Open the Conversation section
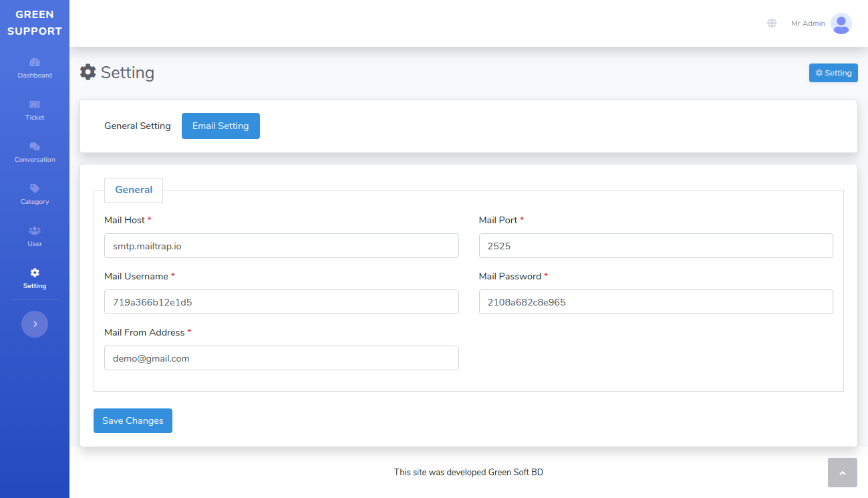 (34, 153)
